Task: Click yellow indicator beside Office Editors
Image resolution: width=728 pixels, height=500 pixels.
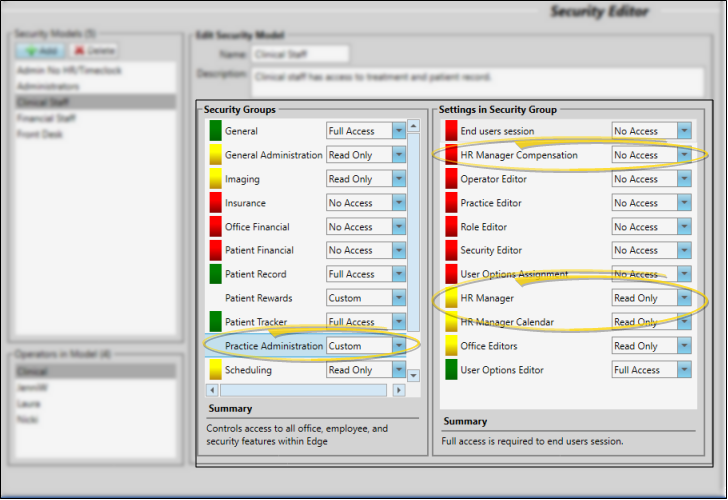Action: coord(450,346)
